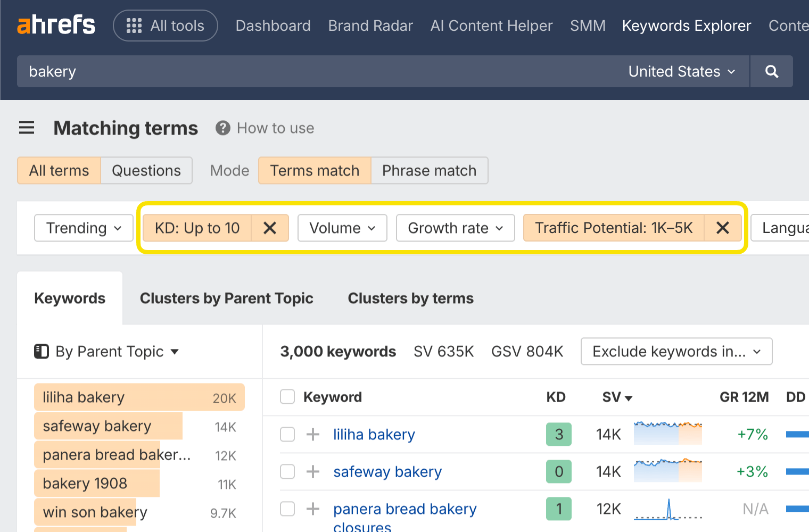Image resolution: width=809 pixels, height=532 pixels.
Task: Check the select-all keywords checkbox
Action: pos(287,396)
